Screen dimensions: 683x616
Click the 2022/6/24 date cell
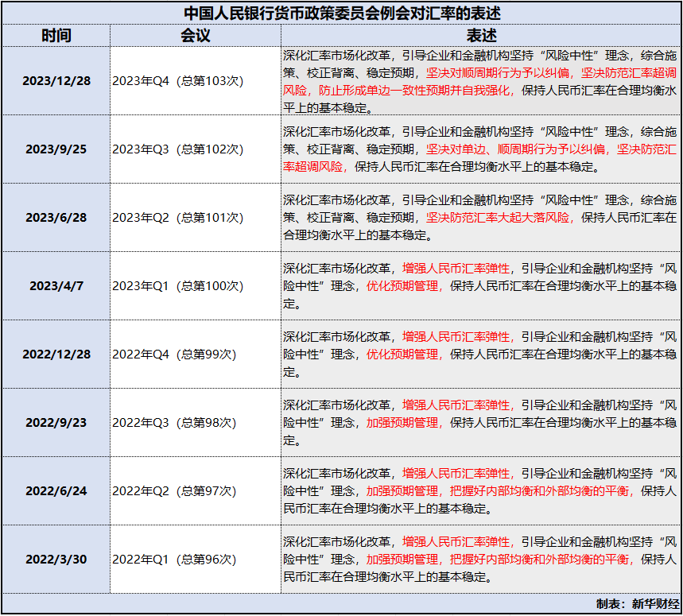(x=56, y=492)
